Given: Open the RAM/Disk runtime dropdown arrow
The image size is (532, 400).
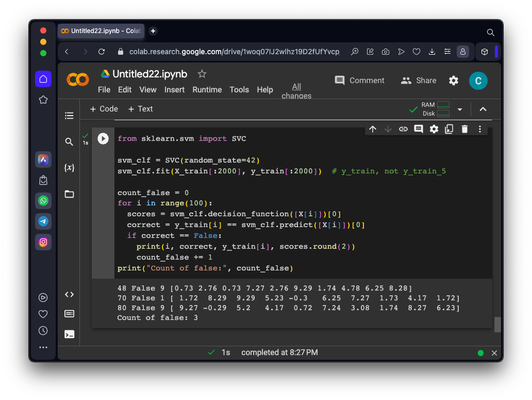Looking at the screenshot, I should 460,109.
